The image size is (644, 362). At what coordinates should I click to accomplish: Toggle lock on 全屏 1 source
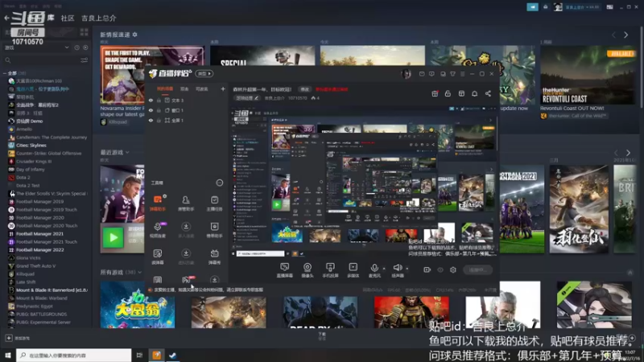(159, 120)
